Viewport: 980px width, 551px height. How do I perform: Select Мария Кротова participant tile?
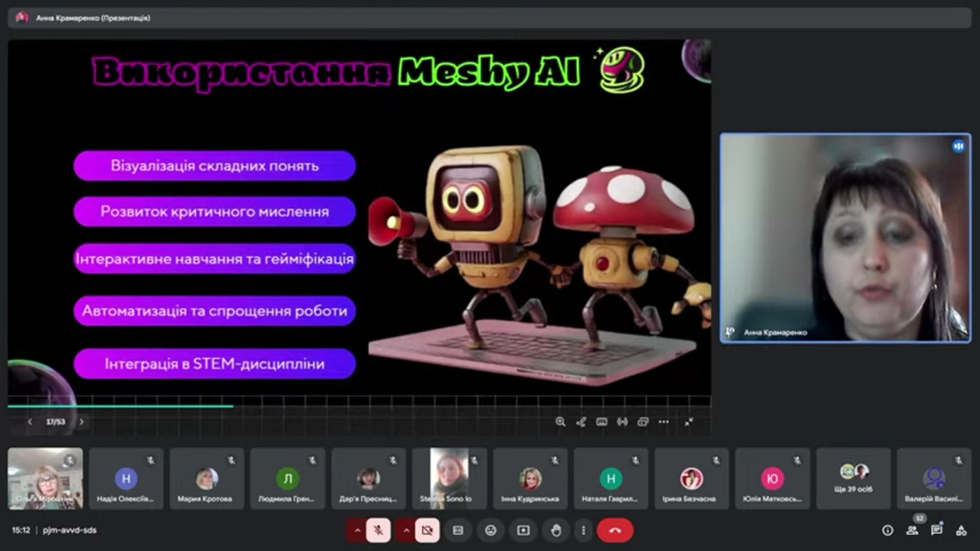coord(206,479)
